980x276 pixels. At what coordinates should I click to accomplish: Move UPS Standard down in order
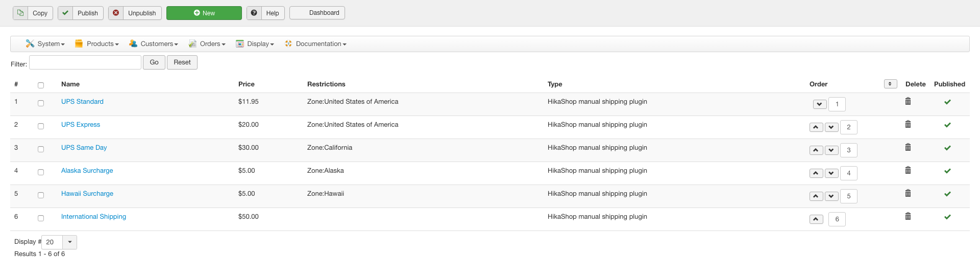coord(819,104)
